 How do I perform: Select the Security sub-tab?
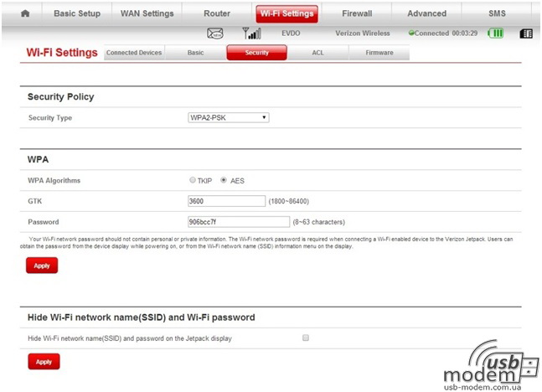257,53
